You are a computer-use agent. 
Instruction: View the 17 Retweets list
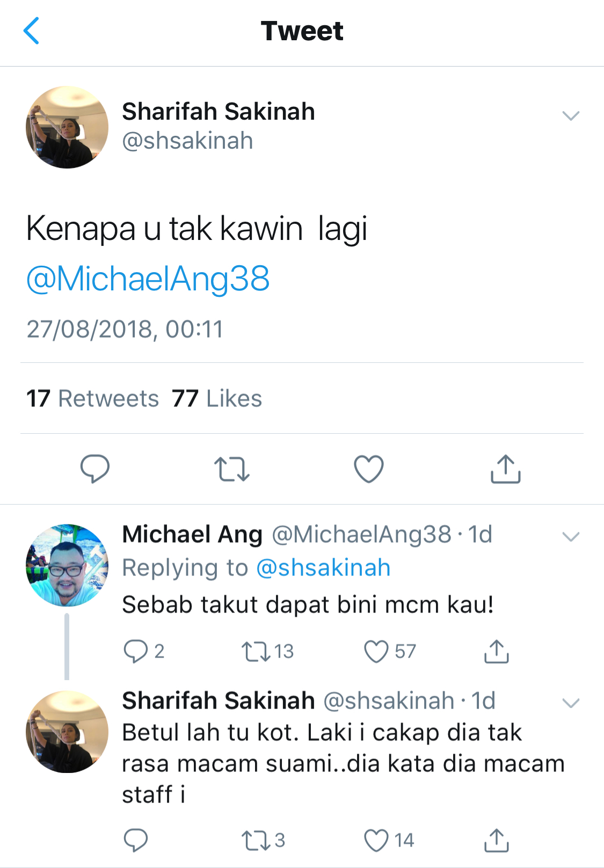point(93,398)
